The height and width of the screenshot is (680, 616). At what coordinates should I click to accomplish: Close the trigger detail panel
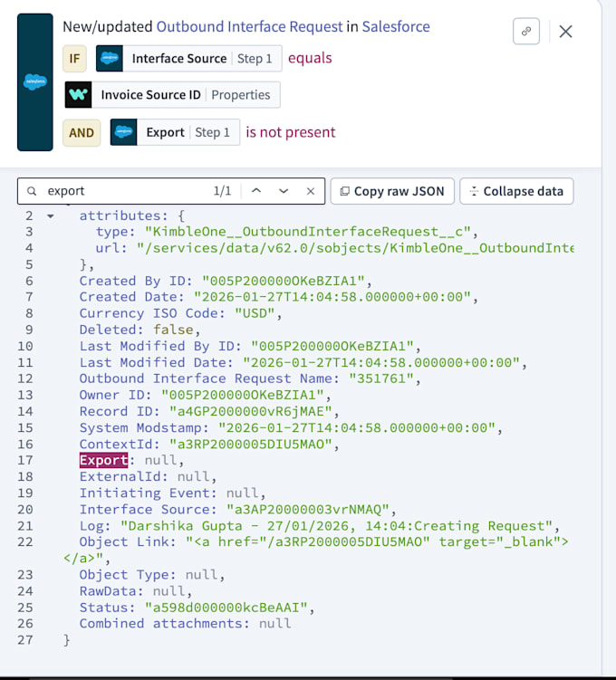click(565, 31)
